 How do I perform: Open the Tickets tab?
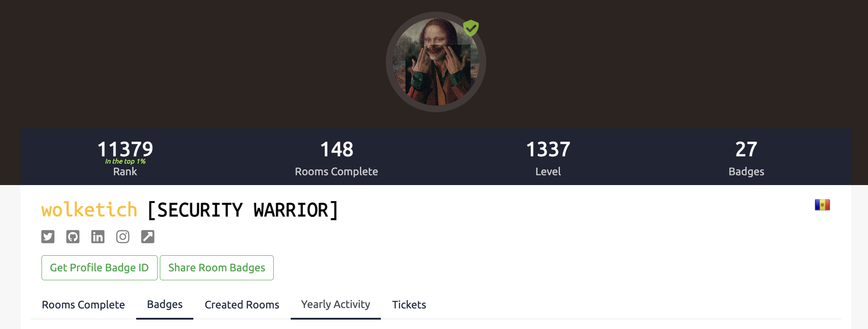[x=409, y=305]
